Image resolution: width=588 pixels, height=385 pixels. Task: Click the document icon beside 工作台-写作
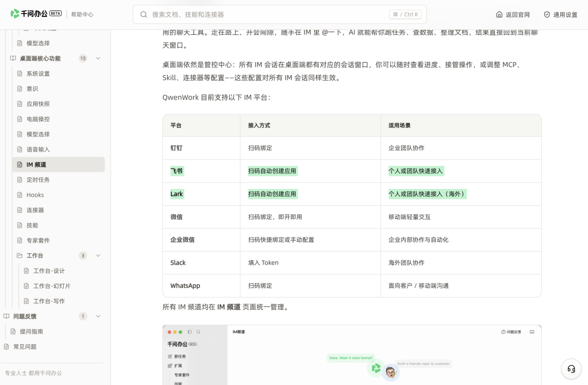click(x=27, y=301)
